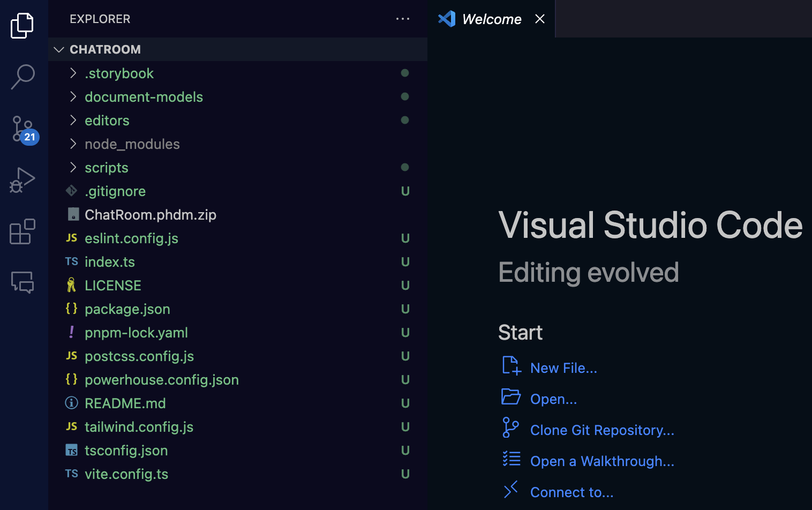Click the Connect to remote icon

[x=511, y=490]
